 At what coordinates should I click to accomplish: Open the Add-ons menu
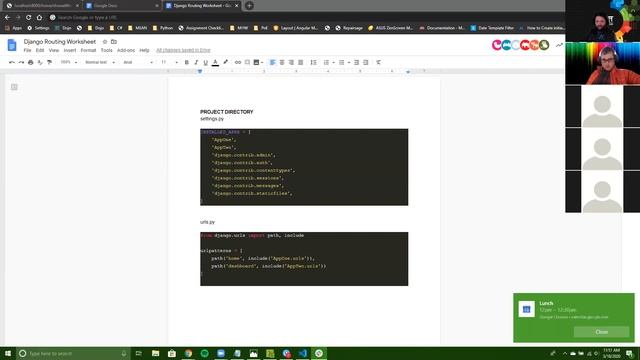pos(126,50)
